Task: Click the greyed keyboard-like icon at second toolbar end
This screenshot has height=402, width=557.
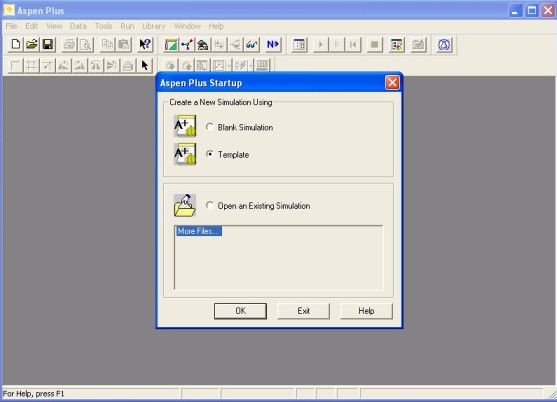Action: pos(262,65)
